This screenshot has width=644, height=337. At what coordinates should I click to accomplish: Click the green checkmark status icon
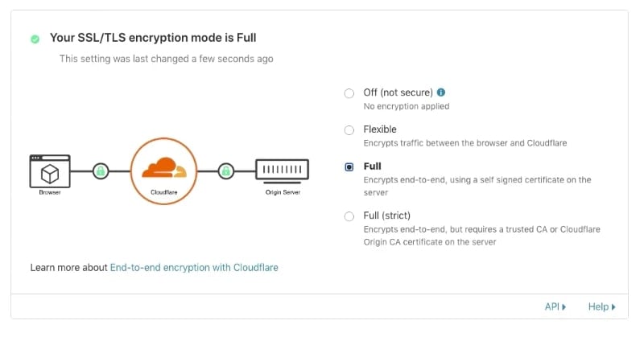(35, 39)
